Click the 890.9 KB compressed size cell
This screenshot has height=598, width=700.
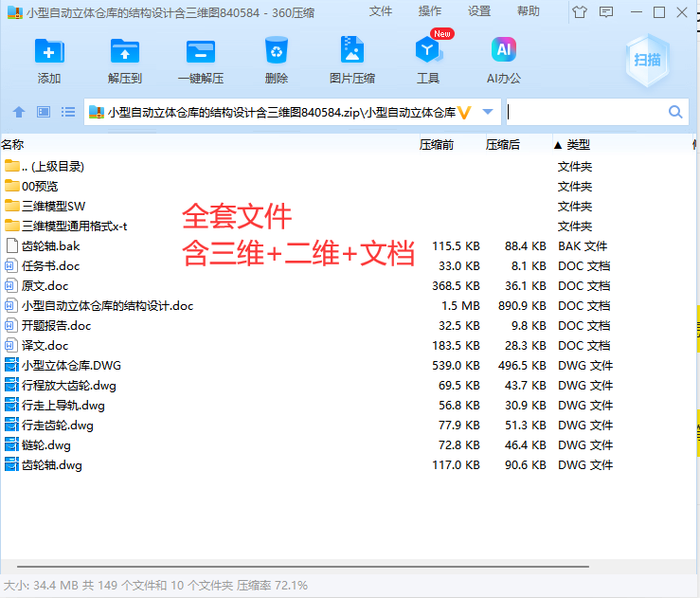(x=522, y=306)
